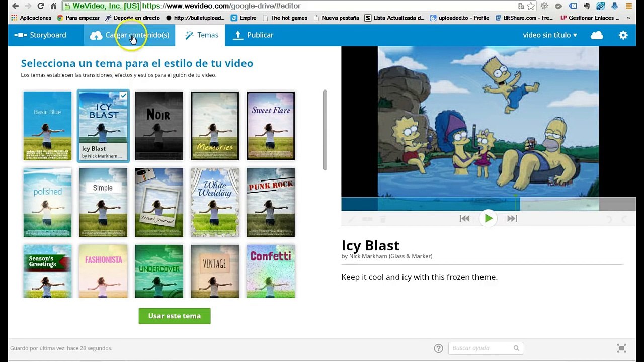The image size is (644, 362).
Task: Go back with browser back arrow
Action: [15, 6]
